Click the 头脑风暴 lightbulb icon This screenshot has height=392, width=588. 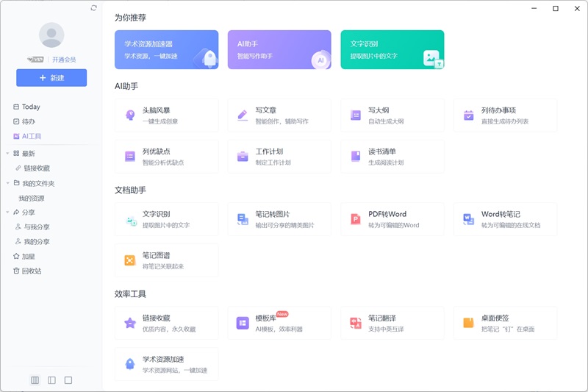(x=130, y=115)
